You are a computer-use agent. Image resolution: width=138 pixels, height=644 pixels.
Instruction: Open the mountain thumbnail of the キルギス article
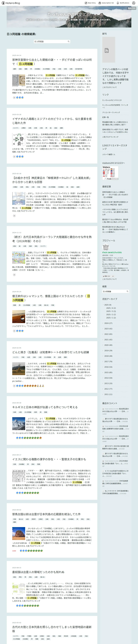click(x=19, y=424)
